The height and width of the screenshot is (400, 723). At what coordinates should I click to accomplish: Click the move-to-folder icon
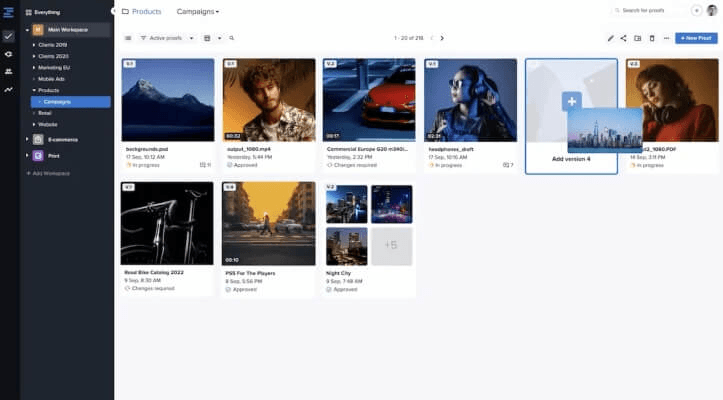tap(638, 38)
